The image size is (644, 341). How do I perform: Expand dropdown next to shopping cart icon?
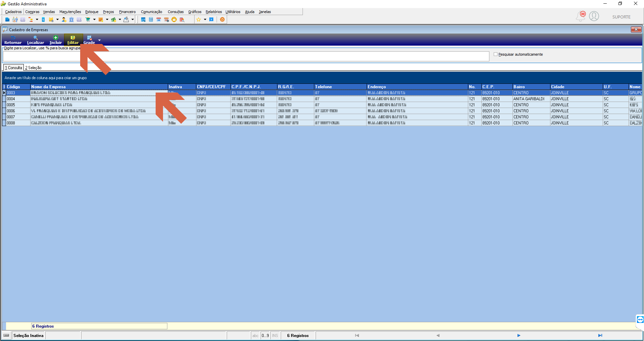click(x=94, y=20)
